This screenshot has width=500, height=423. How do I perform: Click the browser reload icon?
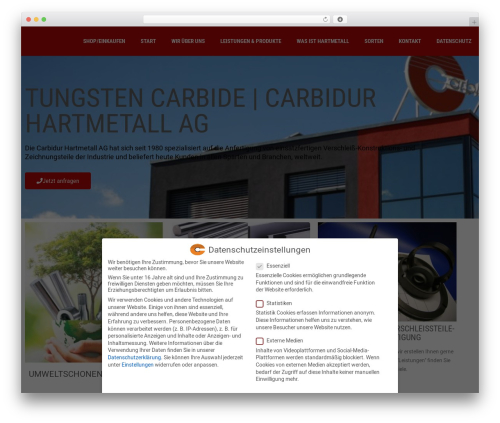[325, 19]
